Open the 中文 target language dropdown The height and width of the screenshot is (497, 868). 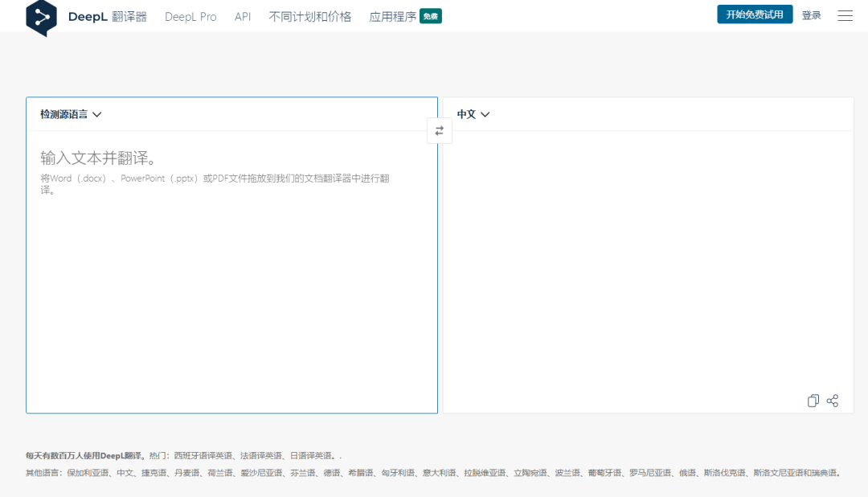(x=473, y=114)
